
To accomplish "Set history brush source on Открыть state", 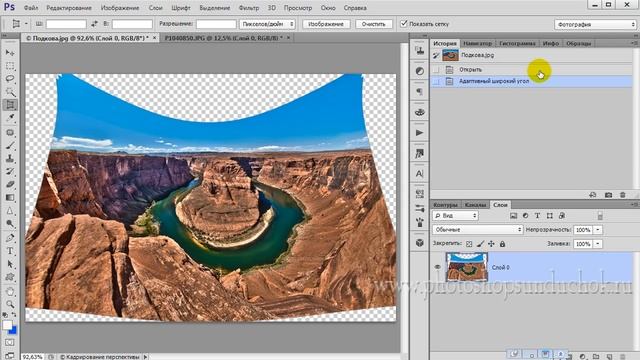I will point(436,70).
